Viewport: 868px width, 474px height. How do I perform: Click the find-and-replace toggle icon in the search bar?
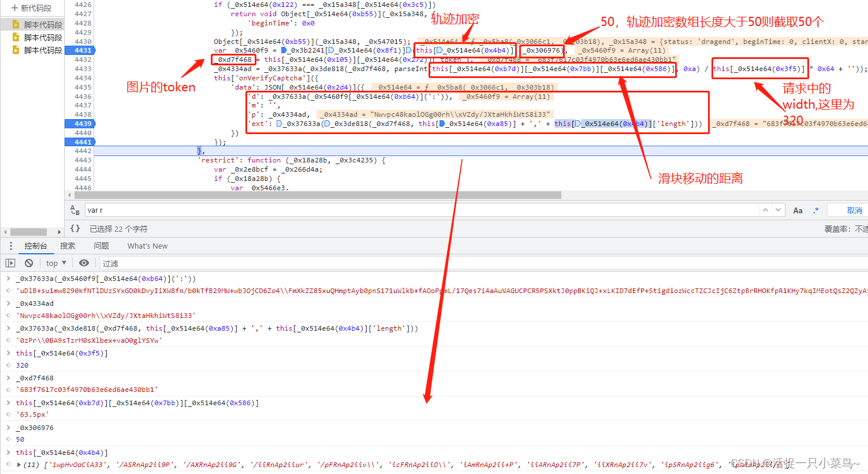point(75,210)
